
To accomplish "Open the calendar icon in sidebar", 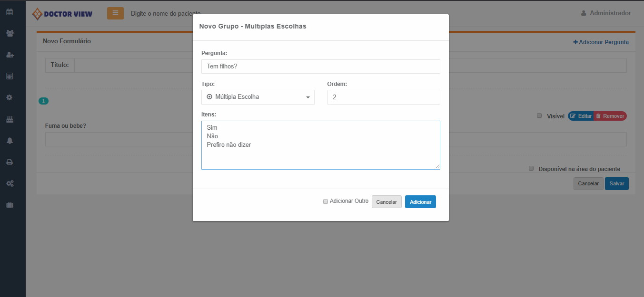I will 10,12.
